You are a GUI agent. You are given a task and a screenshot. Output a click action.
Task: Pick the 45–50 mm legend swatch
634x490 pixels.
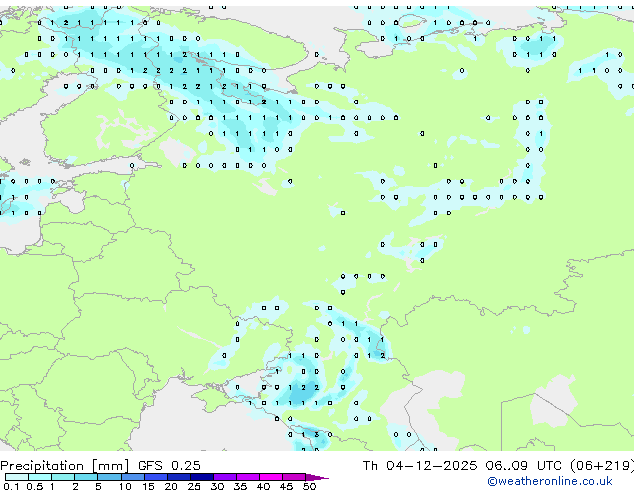pos(294,477)
